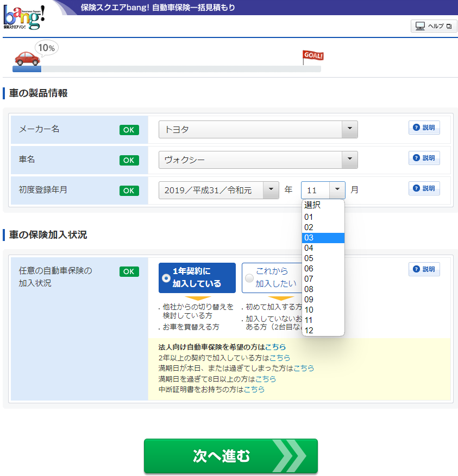Viewport: 458px width, 476px height.
Task: Open the ヘルプ help button
Action: [x=434, y=26]
